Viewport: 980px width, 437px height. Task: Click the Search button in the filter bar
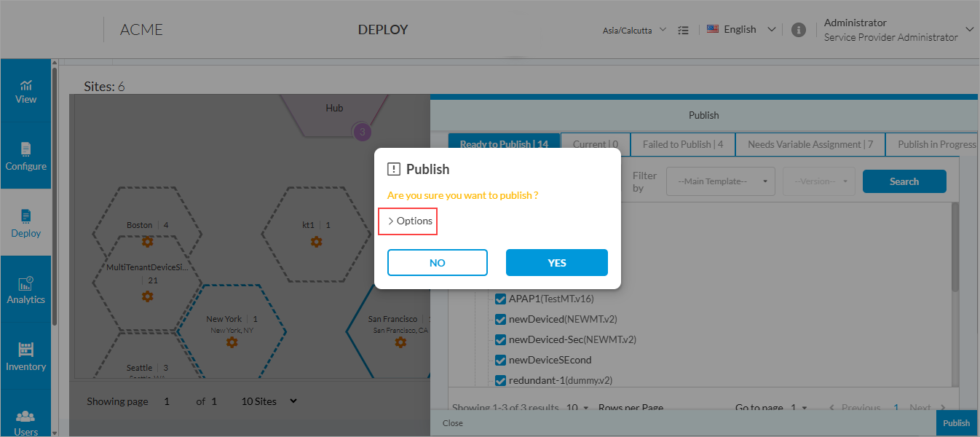pyautogui.click(x=904, y=181)
